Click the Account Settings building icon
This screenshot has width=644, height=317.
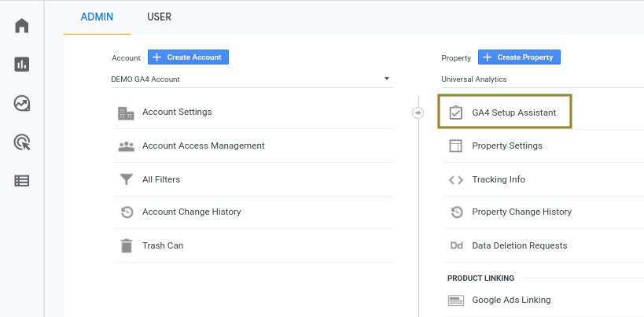pos(126,112)
